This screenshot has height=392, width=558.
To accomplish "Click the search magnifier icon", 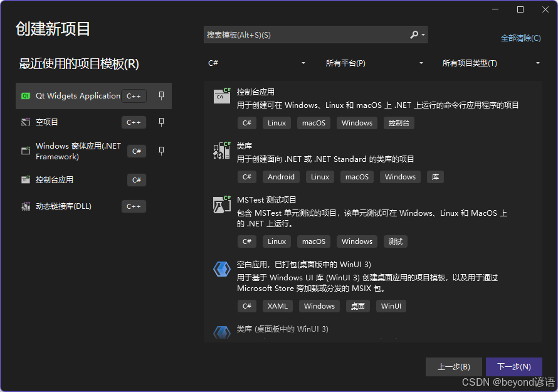I will coord(414,35).
